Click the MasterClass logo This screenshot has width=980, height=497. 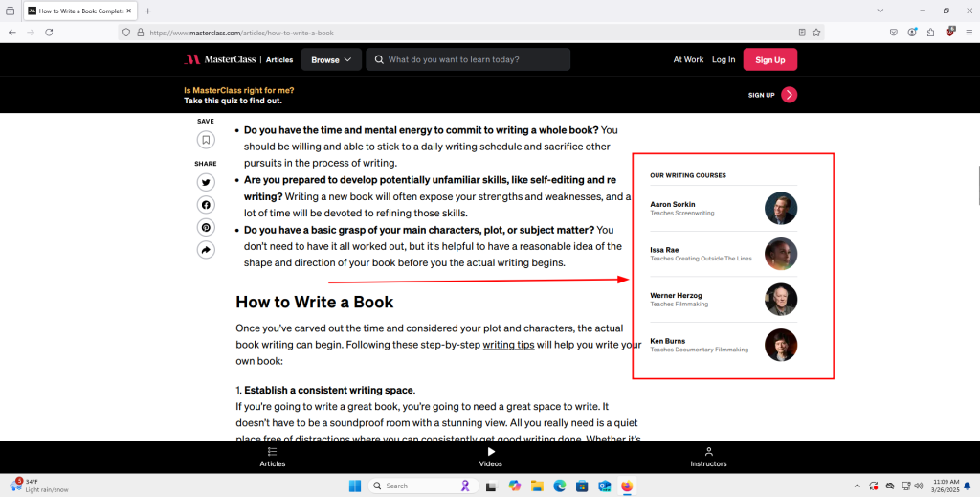(x=219, y=59)
